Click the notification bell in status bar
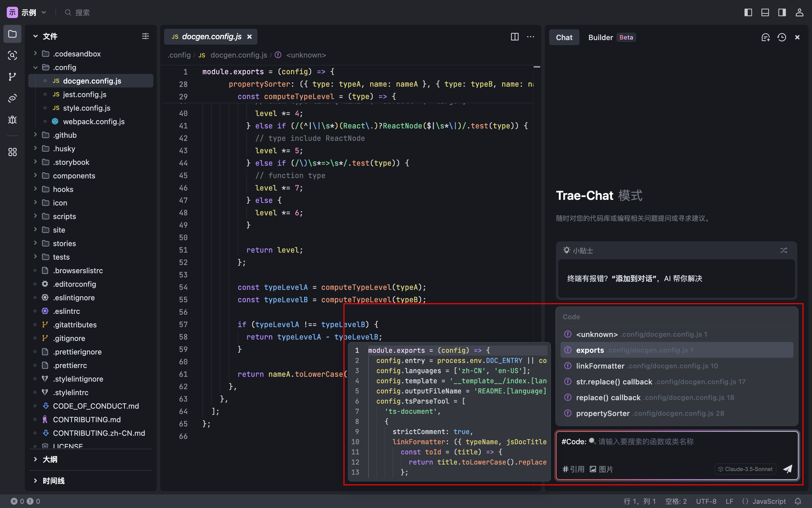Screen dimensions: 812x508 798,501
